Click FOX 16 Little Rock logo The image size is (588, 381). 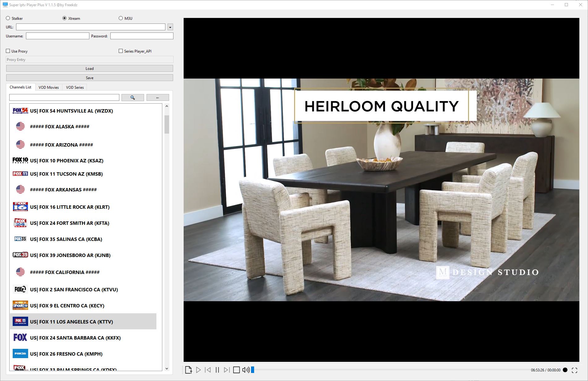tap(20, 207)
